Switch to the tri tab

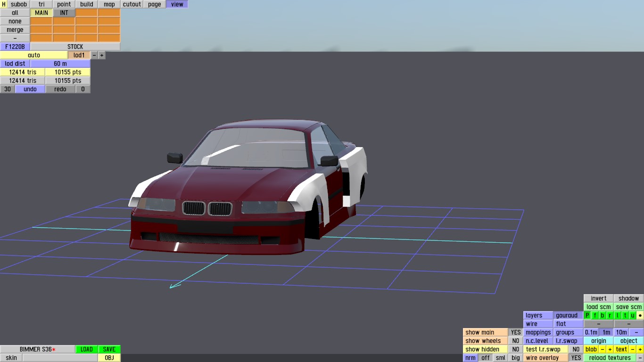tap(41, 4)
